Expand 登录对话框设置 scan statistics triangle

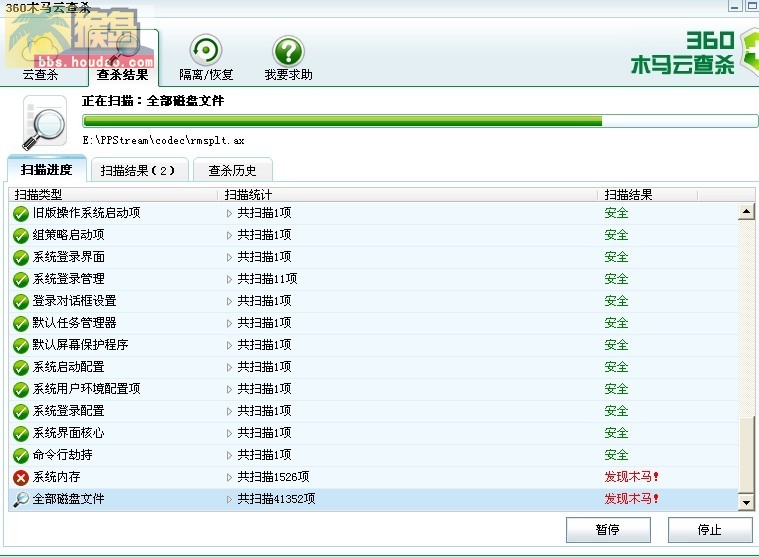pos(229,301)
